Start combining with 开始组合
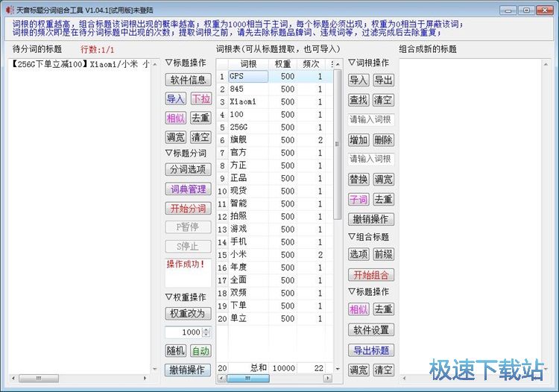Screen dimensions: 559x392 click(x=370, y=275)
